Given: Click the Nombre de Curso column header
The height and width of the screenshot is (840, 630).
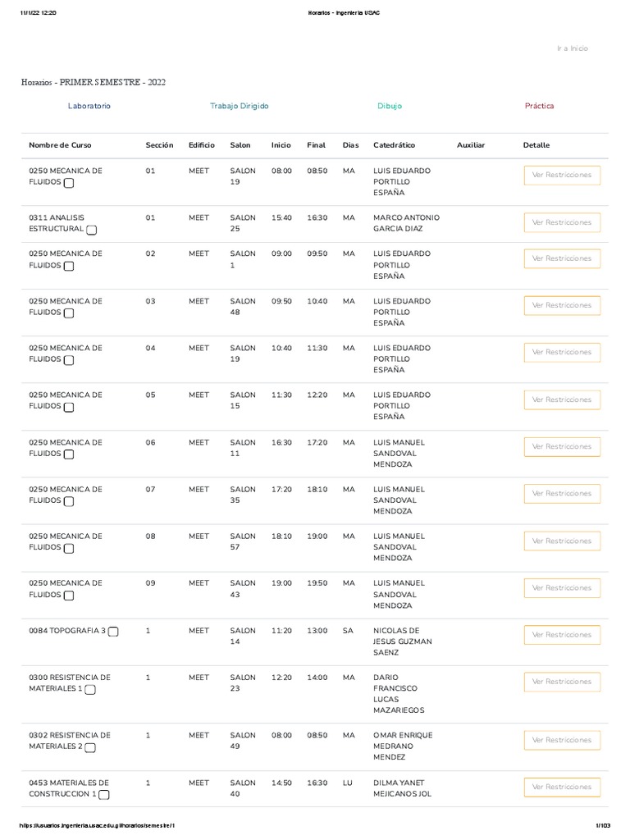Looking at the screenshot, I should [x=60, y=145].
